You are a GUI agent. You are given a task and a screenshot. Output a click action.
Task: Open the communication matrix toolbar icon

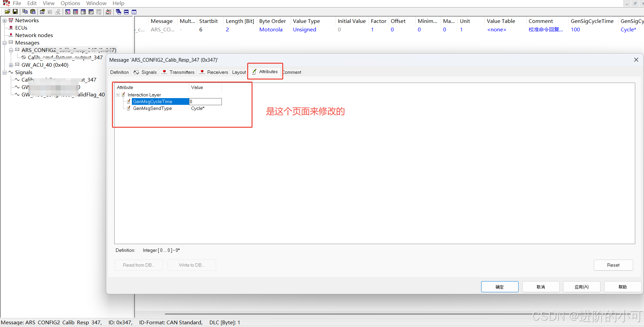(x=76, y=12)
